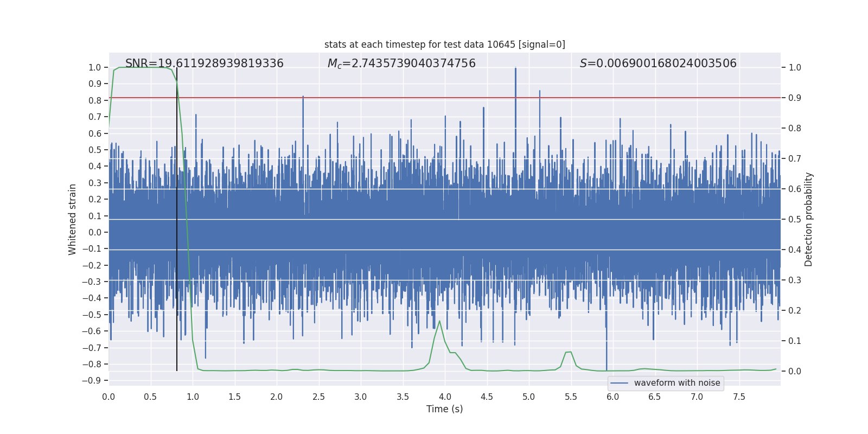868x434 pixels.
Task: Click the 'waveform with noise' legend label
Action: point(676,383)
